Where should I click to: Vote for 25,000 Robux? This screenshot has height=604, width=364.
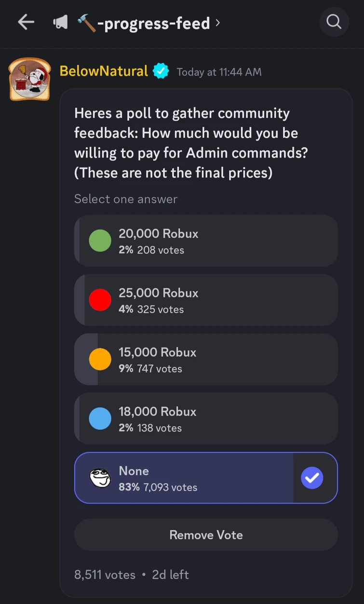[x=206, y=300]
